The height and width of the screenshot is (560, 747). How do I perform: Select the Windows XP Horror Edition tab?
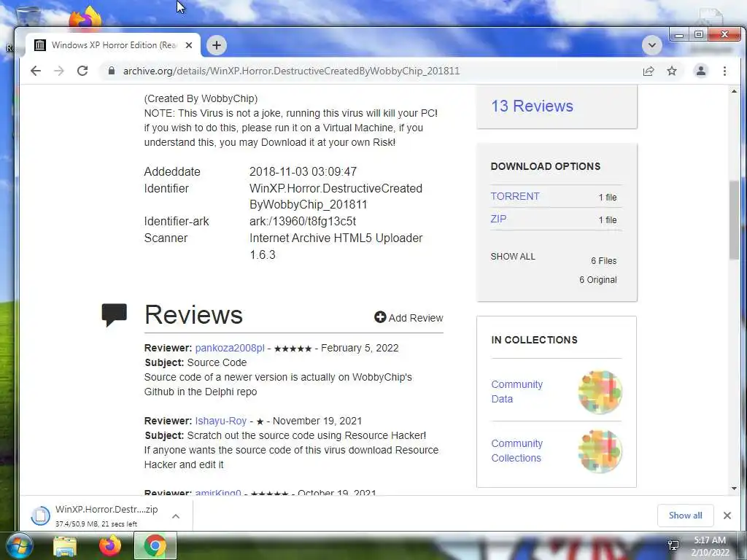click(x=113, y=45)
